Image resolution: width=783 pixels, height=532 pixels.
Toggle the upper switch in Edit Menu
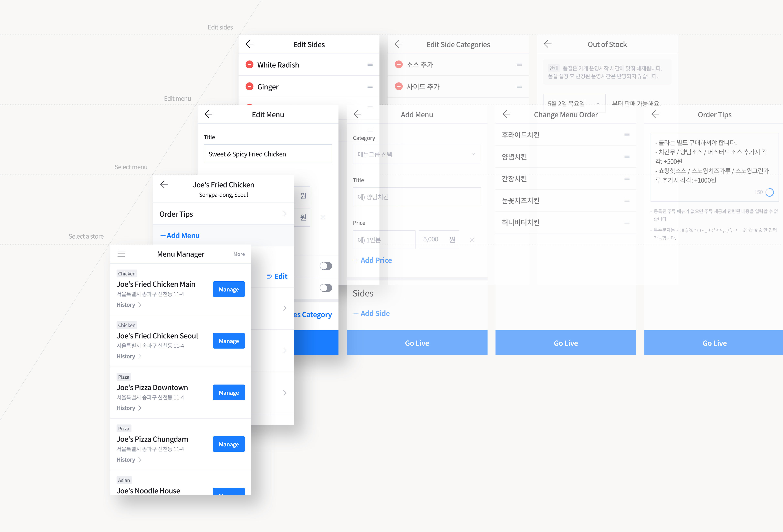click(x=326, y=266)
